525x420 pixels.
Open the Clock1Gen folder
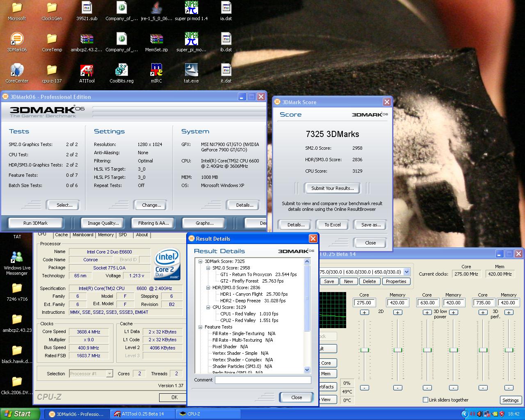pyautogui.click(x=52, y=8)
